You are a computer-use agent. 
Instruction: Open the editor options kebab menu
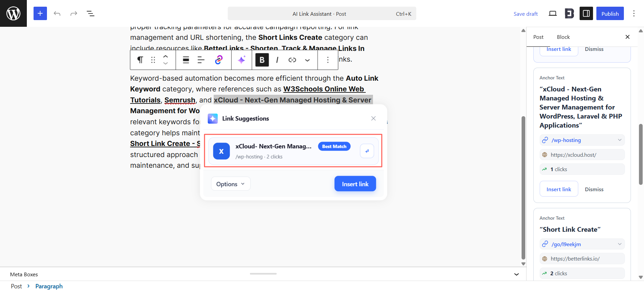tap(634, 13)
